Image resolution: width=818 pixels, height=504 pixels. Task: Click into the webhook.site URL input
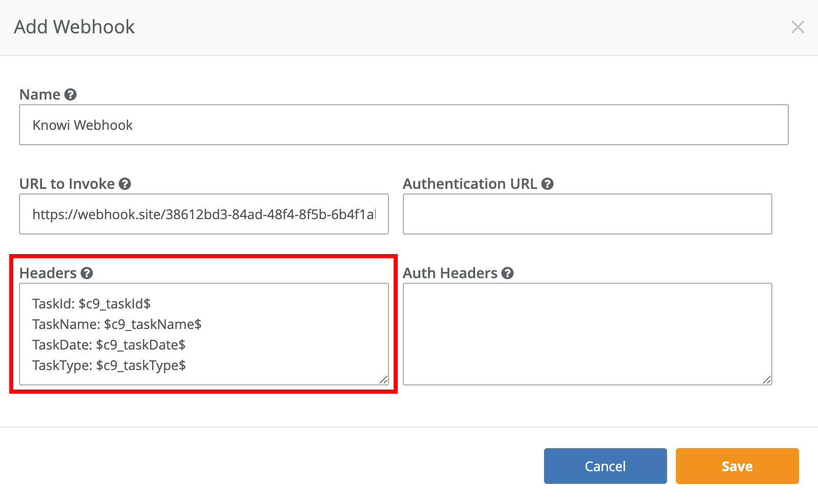coord(204,214)
